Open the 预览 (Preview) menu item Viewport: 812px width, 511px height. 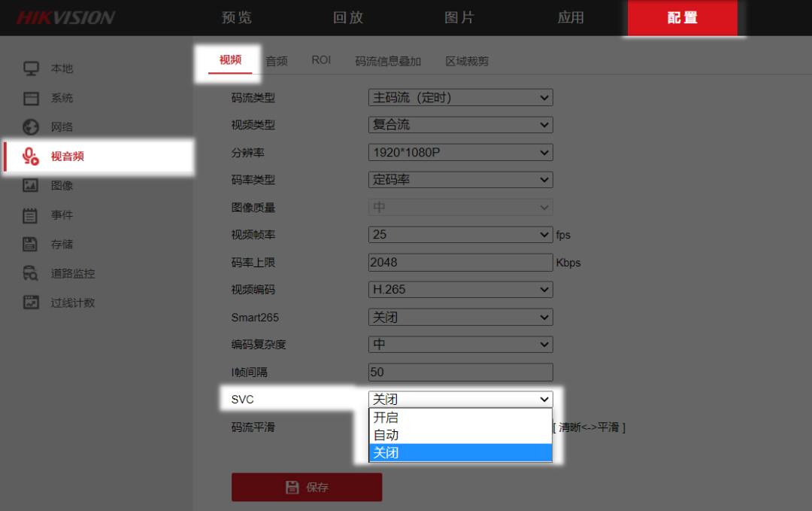[x=236, y=17]
